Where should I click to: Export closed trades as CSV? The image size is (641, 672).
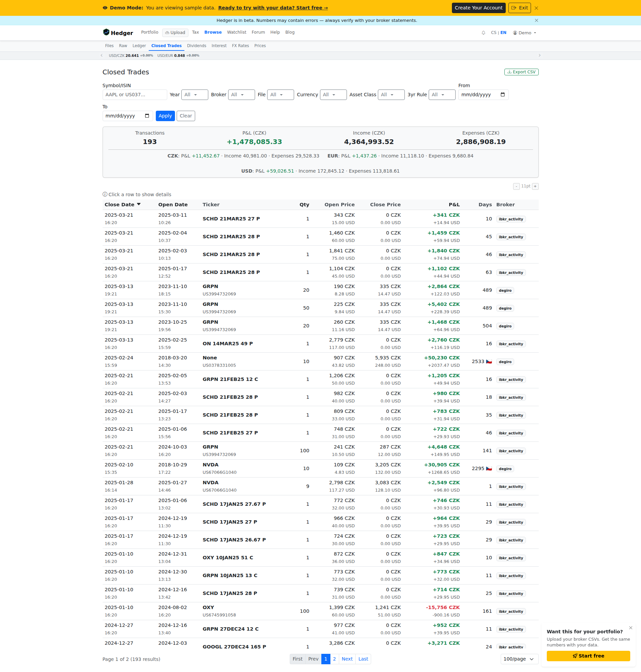point(522,72)
